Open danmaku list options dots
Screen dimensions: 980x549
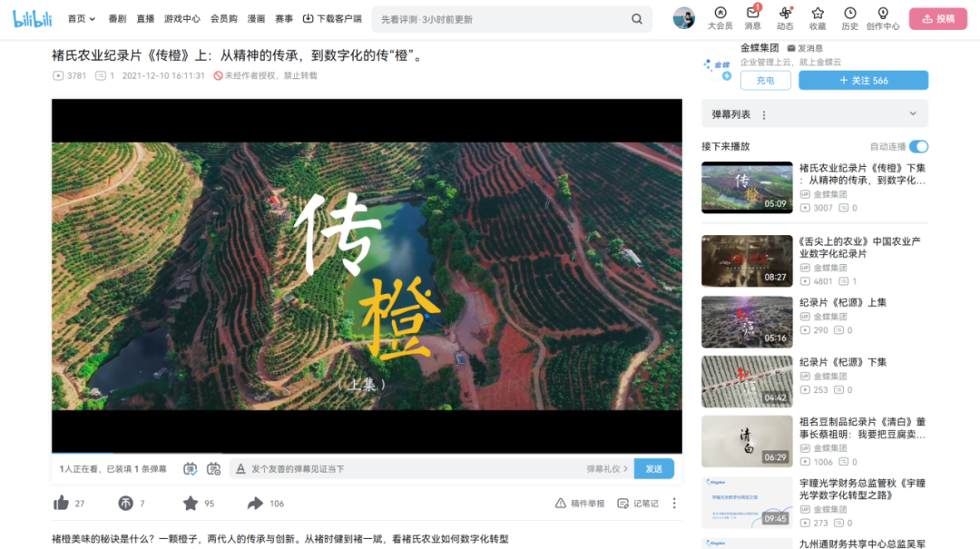(764, 115)
